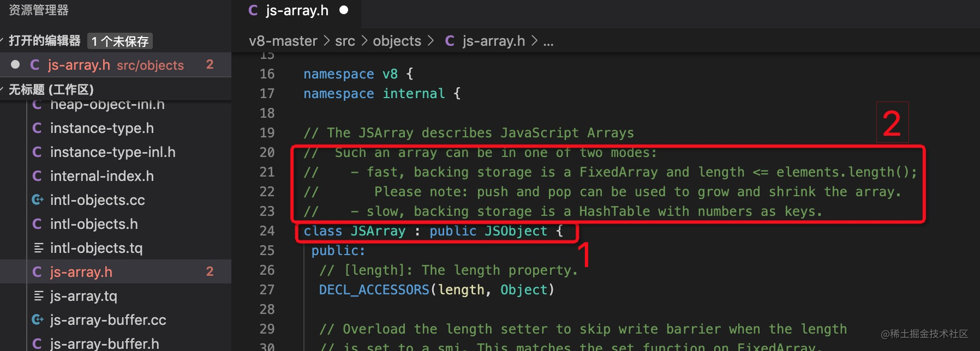Click v8-master in breadcrumb
Viewport: 980px width, 351px height.
[x=283, y=41]
